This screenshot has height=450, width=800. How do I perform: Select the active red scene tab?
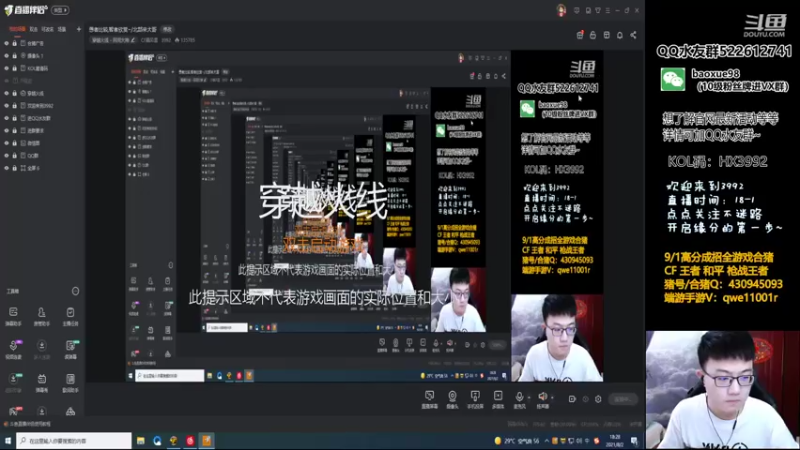click(x=17, y=29)
